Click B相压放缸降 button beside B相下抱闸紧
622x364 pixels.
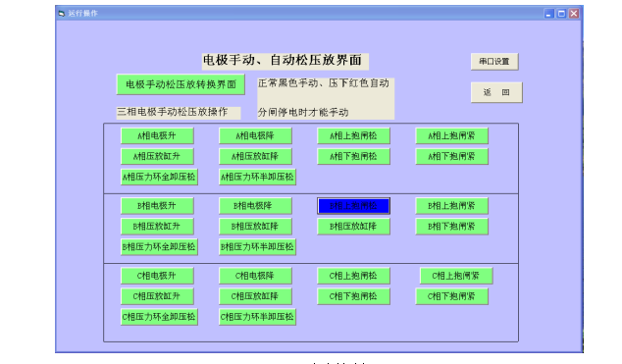point(353,227)
